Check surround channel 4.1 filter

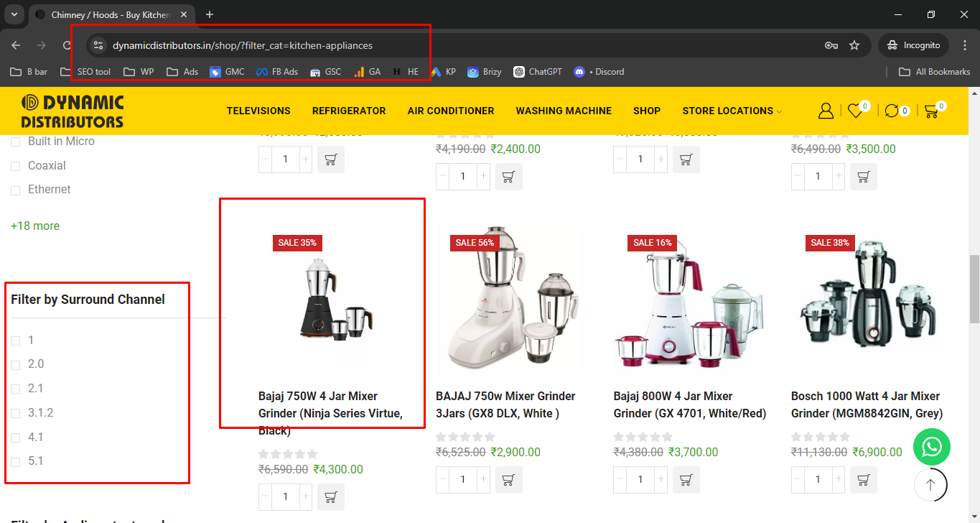(15, 438)
